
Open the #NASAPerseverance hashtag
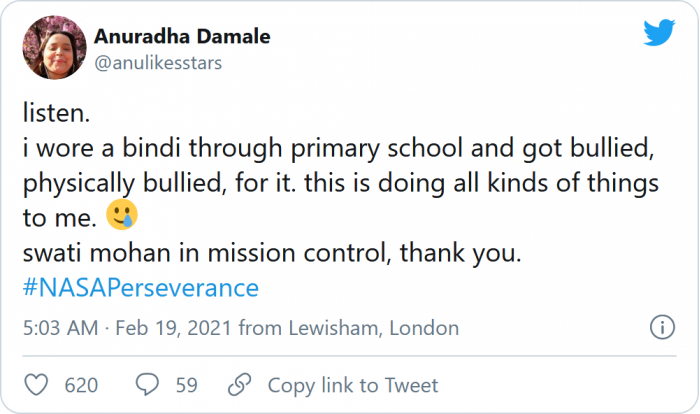pos(140,288)
